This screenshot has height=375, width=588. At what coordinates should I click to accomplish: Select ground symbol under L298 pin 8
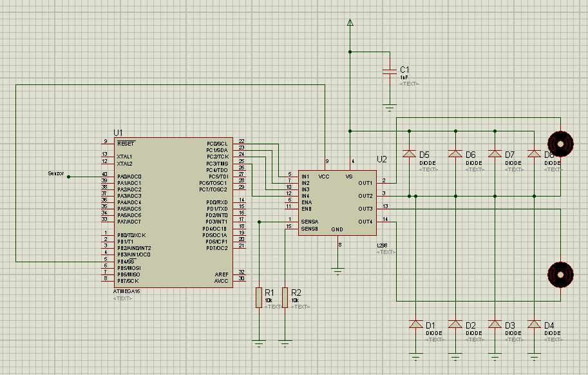(337, 271)
